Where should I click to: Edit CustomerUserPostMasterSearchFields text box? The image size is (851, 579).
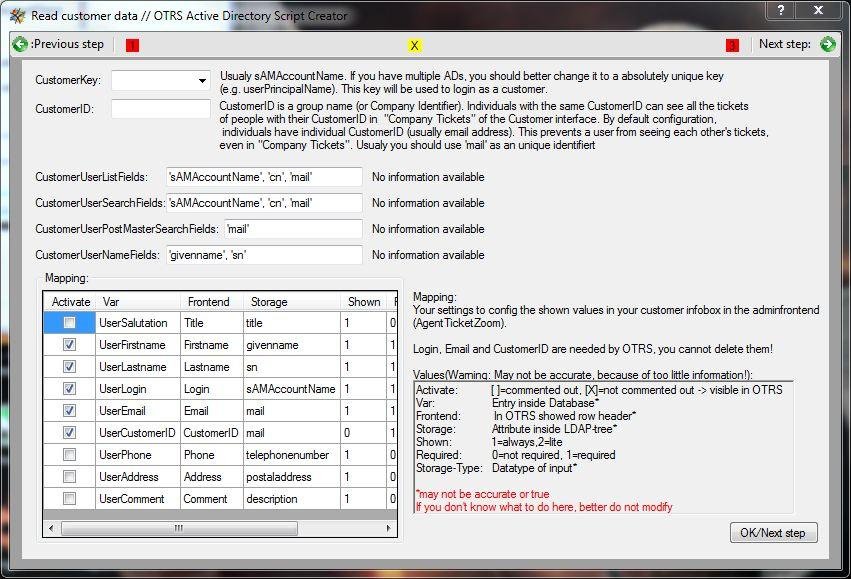[x=294, y=229]
